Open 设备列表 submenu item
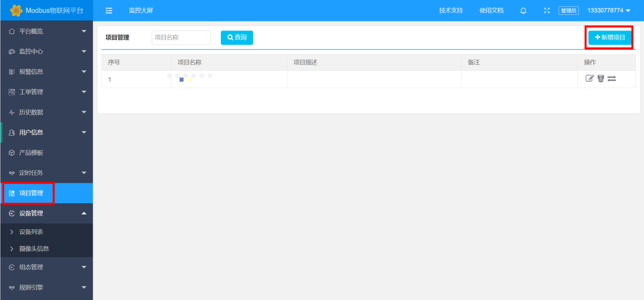644x300 pixels. click(31, 232)
